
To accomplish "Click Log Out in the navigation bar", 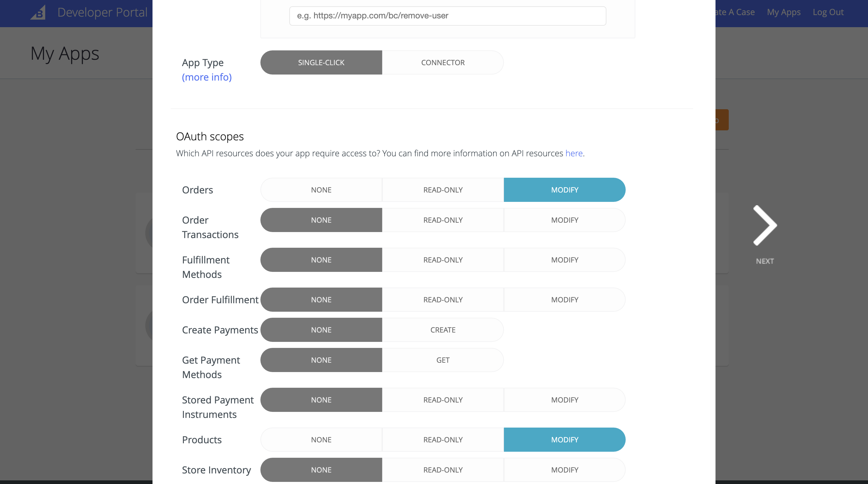I will (x=828, y=12).
